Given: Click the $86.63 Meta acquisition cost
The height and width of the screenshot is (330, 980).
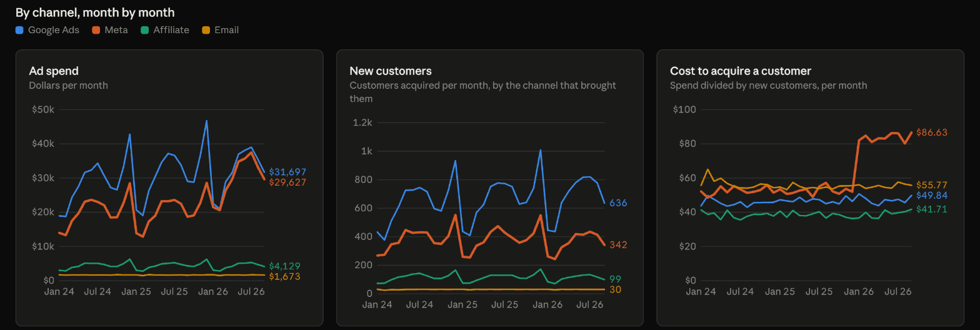Looking at the screenshot, I should [x=932, y=132].
